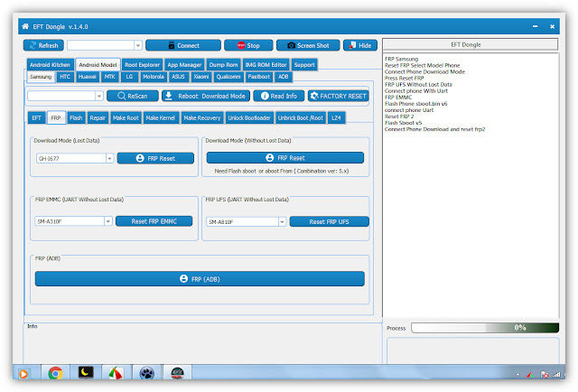Screen dimensions: 578x392
Task: Click the crescent moon taskbar icon
Action: [x=86, y=372]
